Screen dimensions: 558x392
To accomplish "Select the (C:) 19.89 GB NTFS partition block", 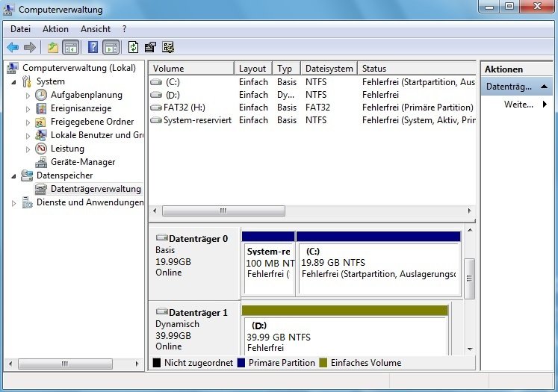I will point(379,264).
